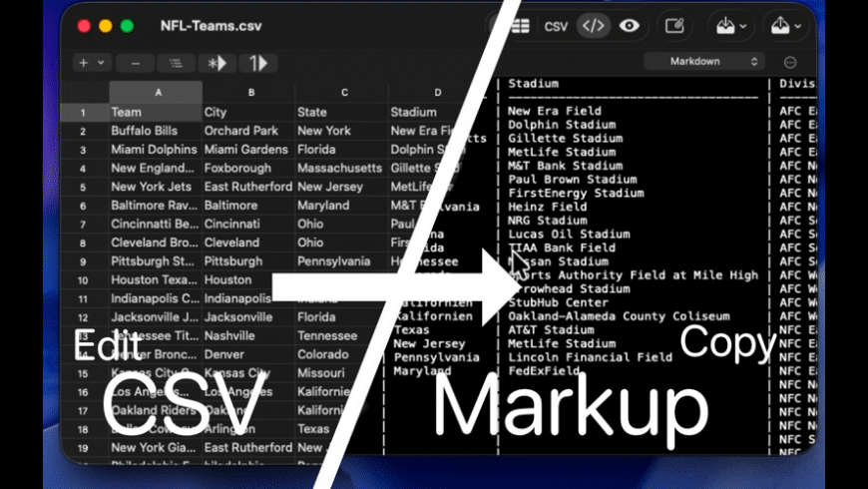Select the "State" header cell

point(341,113)
